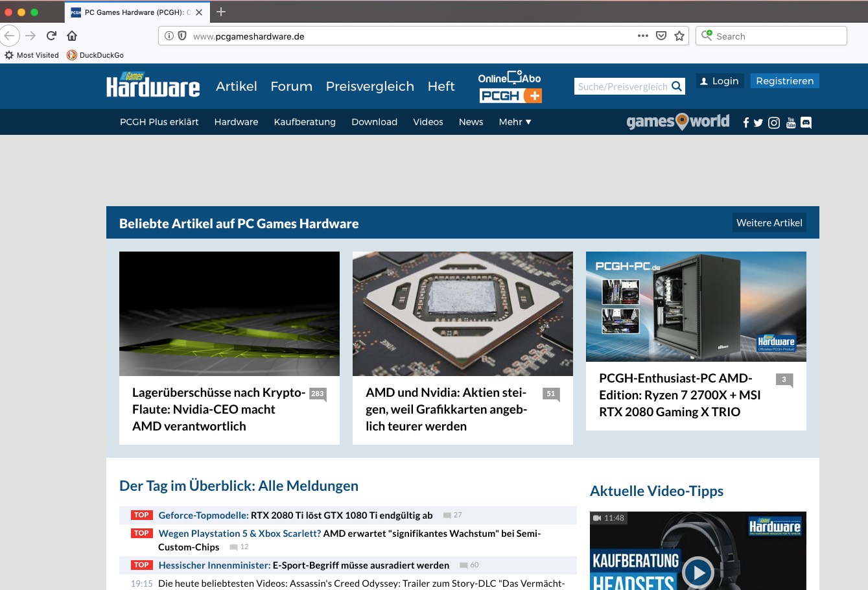This screenshot has height=590, width=868.
Task: Close the PC Games Hardware tab
Action: coord(199,12)
